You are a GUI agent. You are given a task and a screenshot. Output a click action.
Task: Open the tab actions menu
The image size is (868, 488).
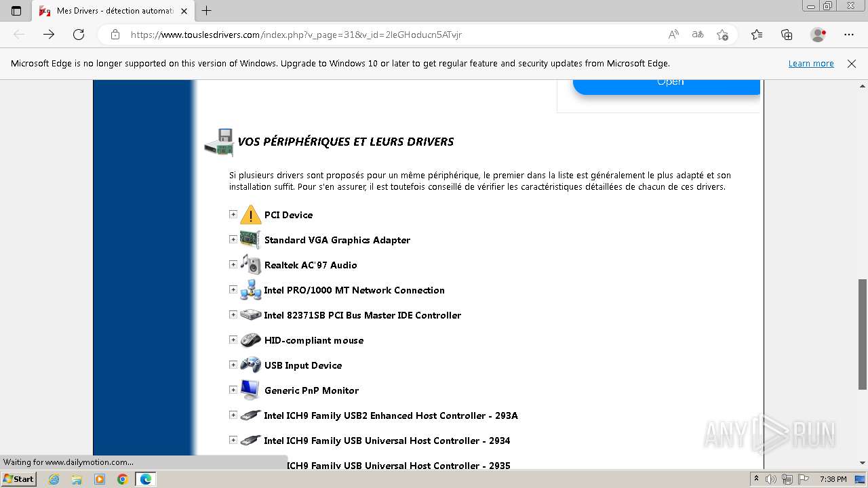point(16,11)
